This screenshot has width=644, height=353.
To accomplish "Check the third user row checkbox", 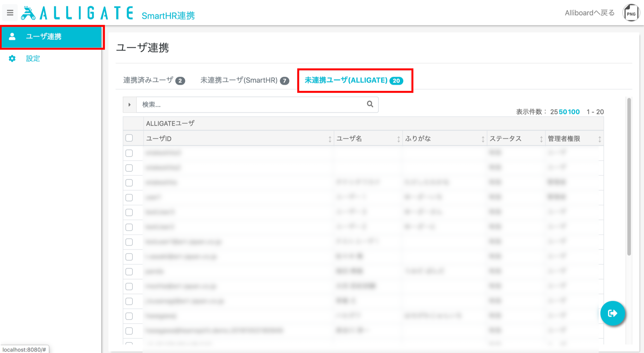I will coord(129,183).
